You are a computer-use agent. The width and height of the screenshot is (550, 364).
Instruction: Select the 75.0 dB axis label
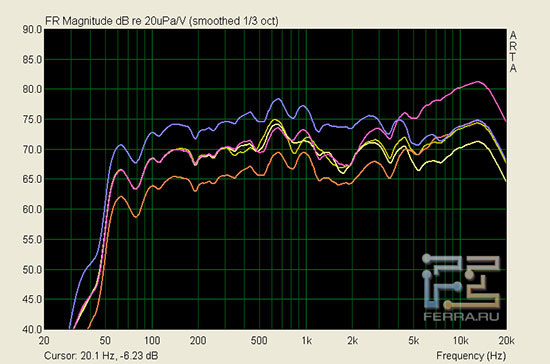pyautogui.click(x=32, y=120)
